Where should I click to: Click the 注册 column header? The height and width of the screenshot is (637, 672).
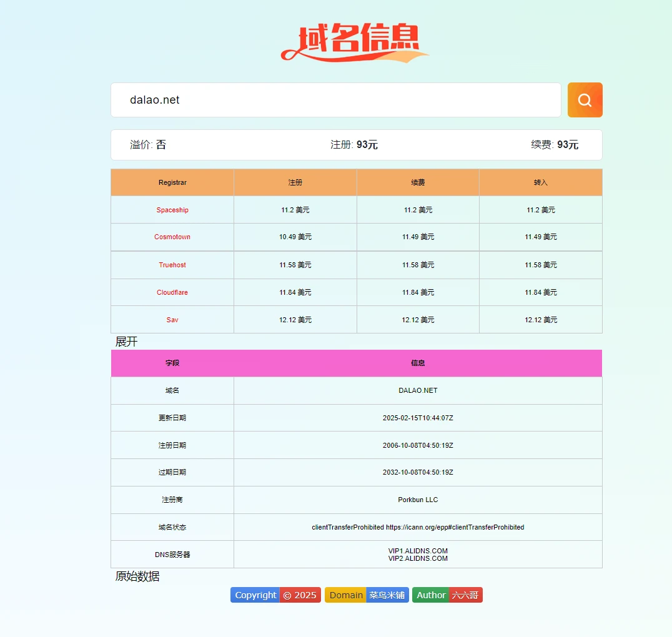[295, 182]
